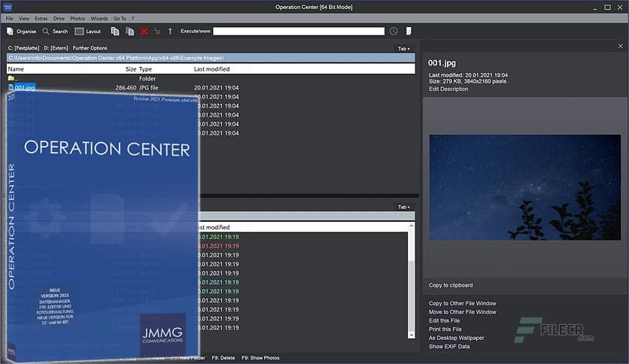629x364 pixels.
Task: Close the preview panel with X
Action: [620, 46]
